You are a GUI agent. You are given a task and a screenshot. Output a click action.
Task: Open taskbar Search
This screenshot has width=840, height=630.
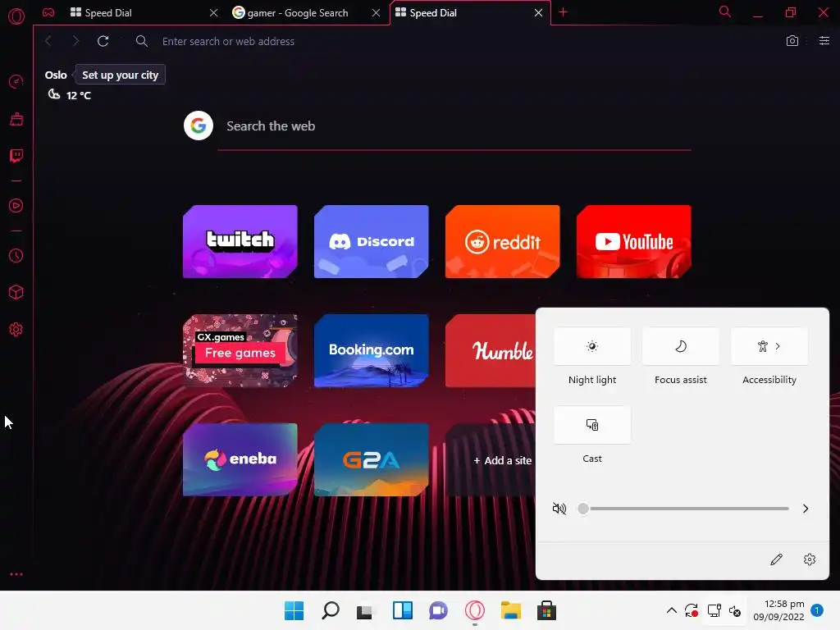[331, 610]
